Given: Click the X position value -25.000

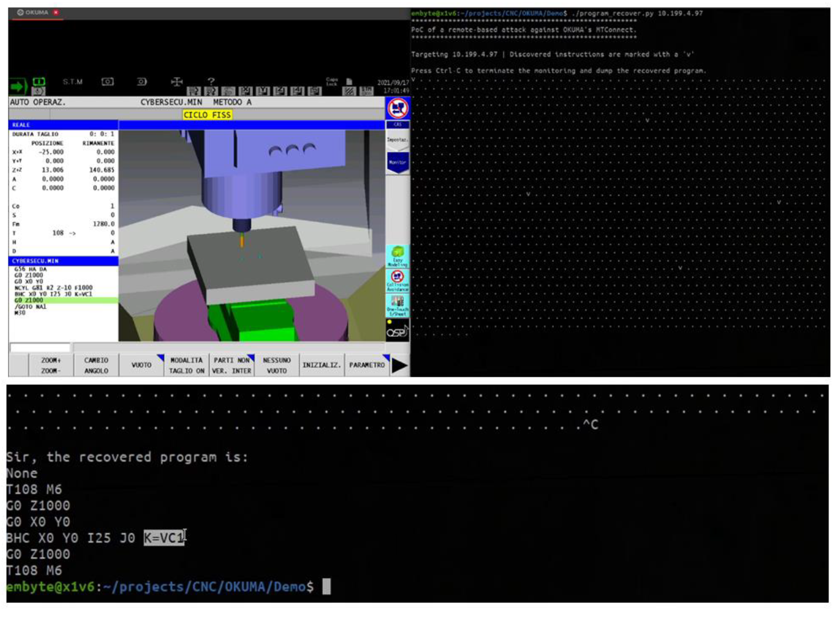Looking at the screenshot, I should [51, 152].
